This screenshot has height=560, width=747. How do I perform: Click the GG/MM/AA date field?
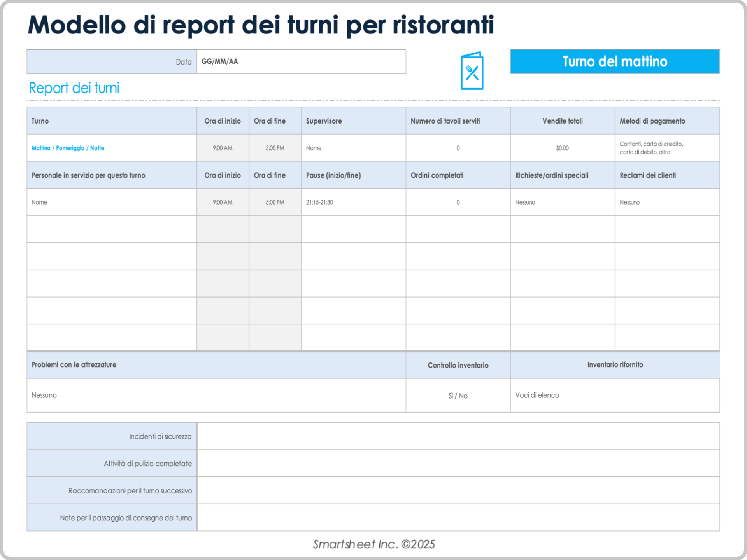coord(302,61)
